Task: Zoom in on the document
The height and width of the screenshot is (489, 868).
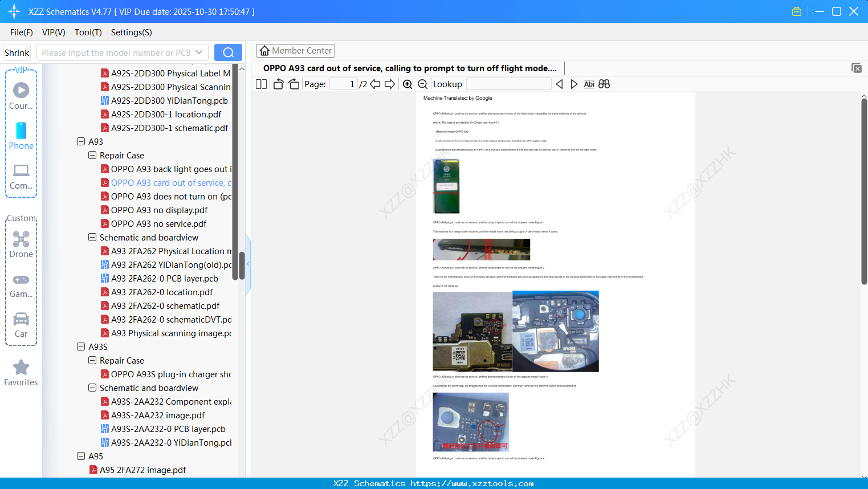Action: tap(407, 84)
